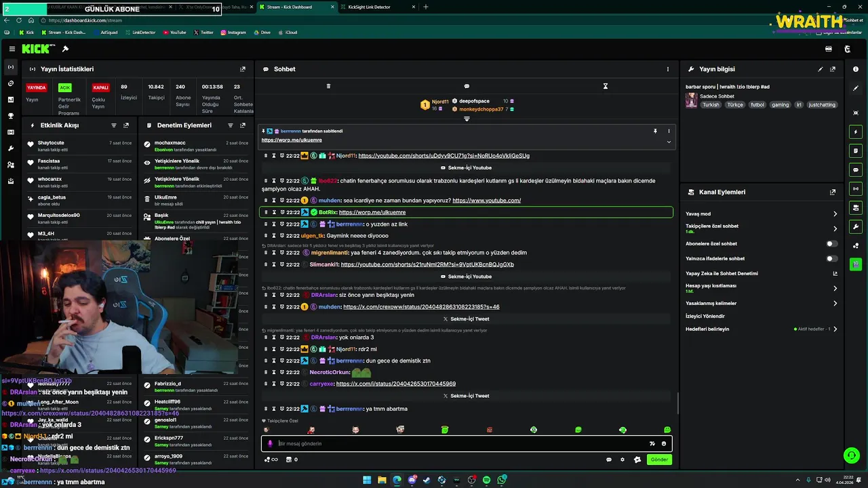This screenshot has width=868, height=488.
Task: Click İzleyici Yönlendir option
Action: coord(705,317)
